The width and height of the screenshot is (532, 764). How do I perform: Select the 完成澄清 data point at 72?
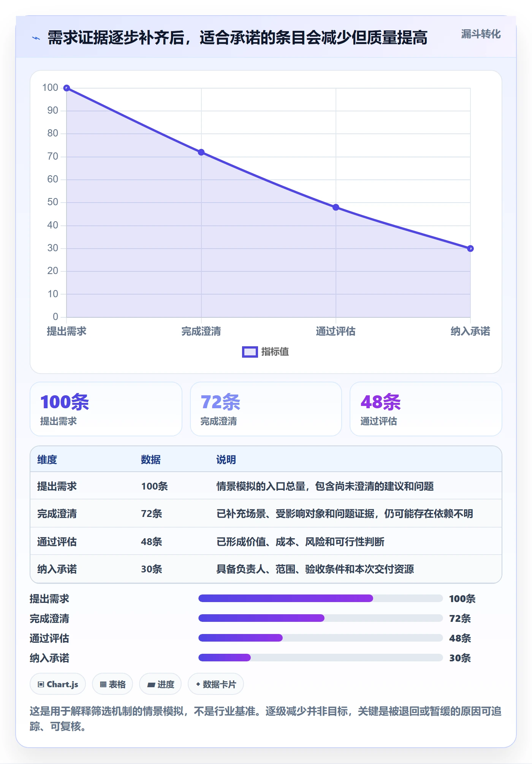(201, 152)
